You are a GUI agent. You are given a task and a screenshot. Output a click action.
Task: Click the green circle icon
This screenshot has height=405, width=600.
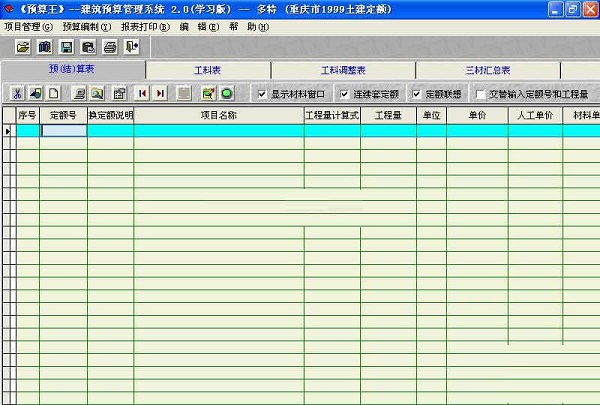coord(227,93)
